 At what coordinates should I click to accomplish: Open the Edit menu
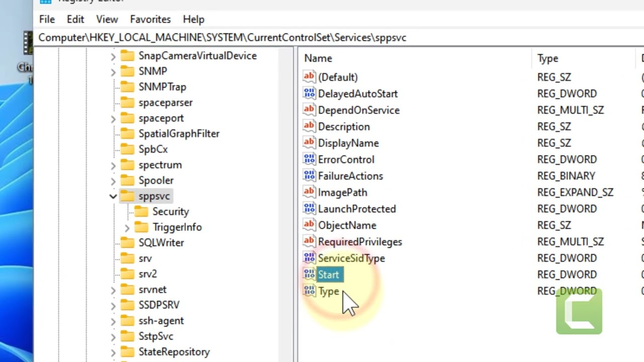point(75,19)
